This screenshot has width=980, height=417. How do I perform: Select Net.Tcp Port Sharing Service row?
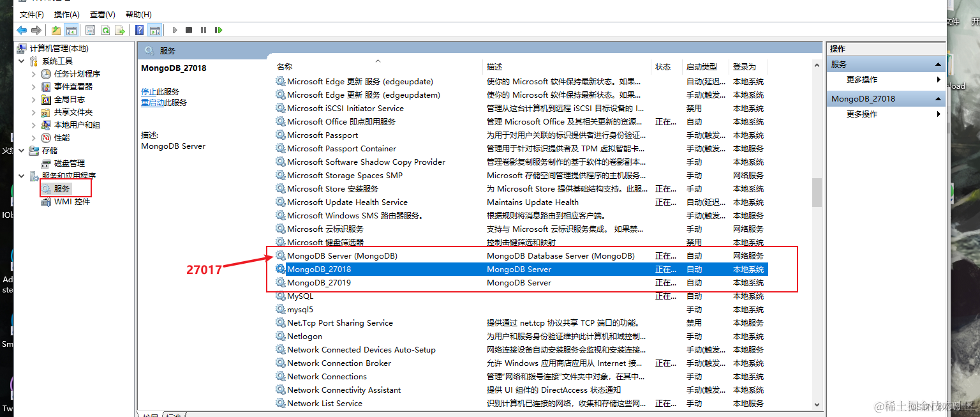[521, 323]
